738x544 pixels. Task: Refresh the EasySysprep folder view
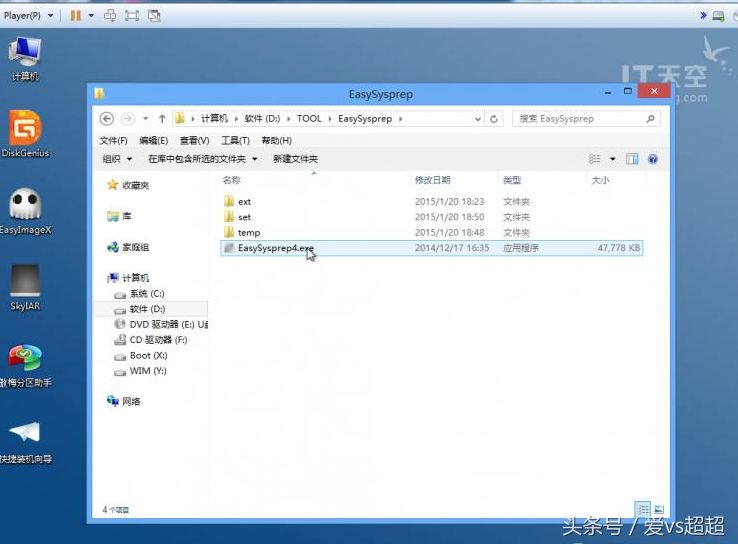494,119
